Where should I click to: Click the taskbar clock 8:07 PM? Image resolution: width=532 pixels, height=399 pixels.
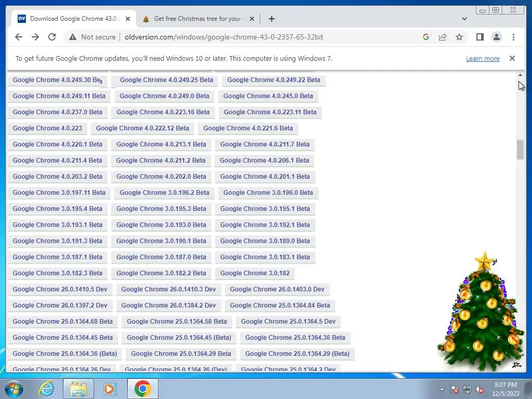click(x=506, y=385)
